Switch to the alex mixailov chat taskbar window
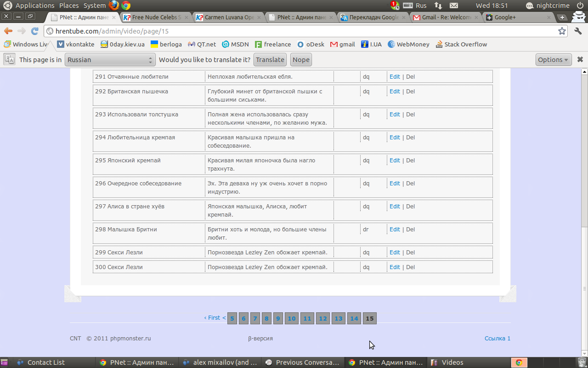 (220, 362)
